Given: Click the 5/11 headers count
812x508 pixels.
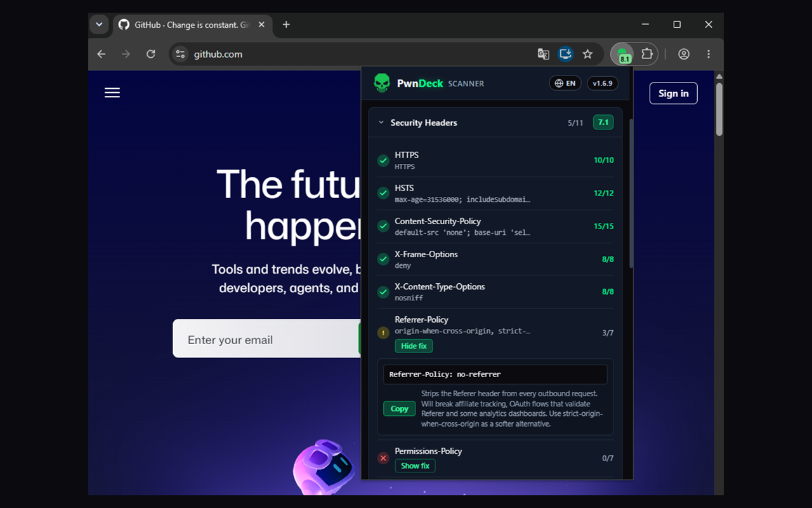Looking at the screenshot, I should coord(575,123).
